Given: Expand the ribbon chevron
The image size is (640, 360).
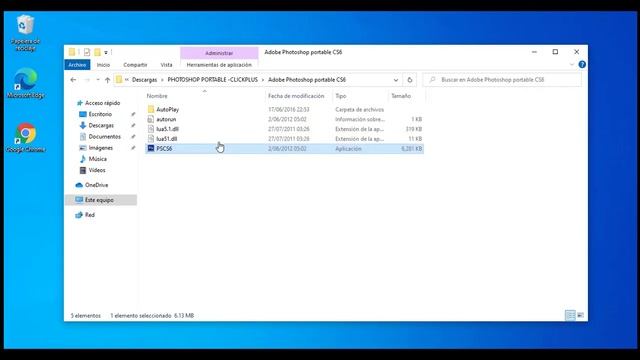Looking at the screenshot, I should click(x=571, y=64).
